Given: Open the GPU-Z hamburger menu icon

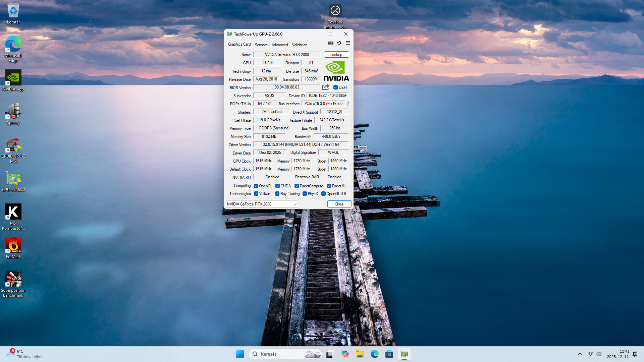Looking at the screenshot, I should (x=348, y=43).
